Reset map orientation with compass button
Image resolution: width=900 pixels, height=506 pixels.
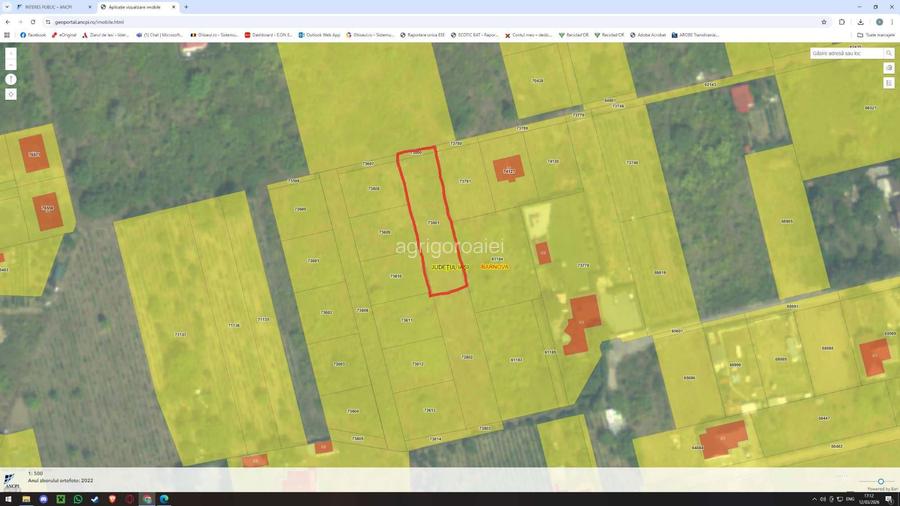point(11,79)
